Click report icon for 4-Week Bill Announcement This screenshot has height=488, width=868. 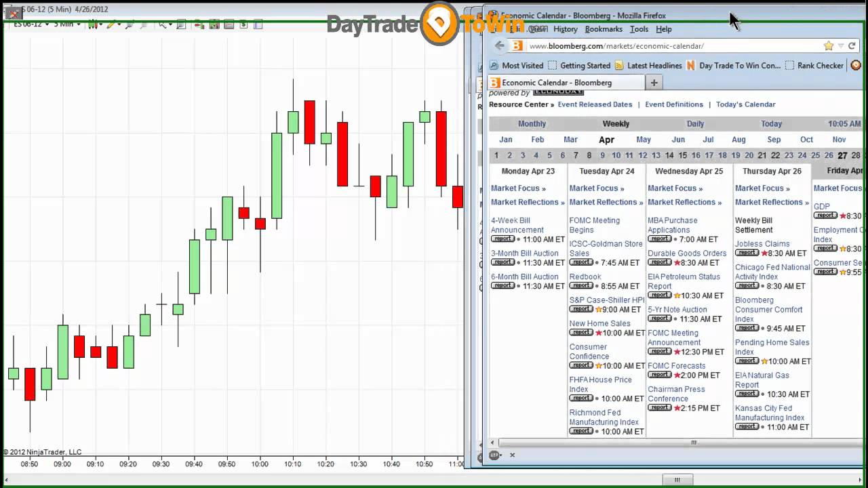click(502, 239)
